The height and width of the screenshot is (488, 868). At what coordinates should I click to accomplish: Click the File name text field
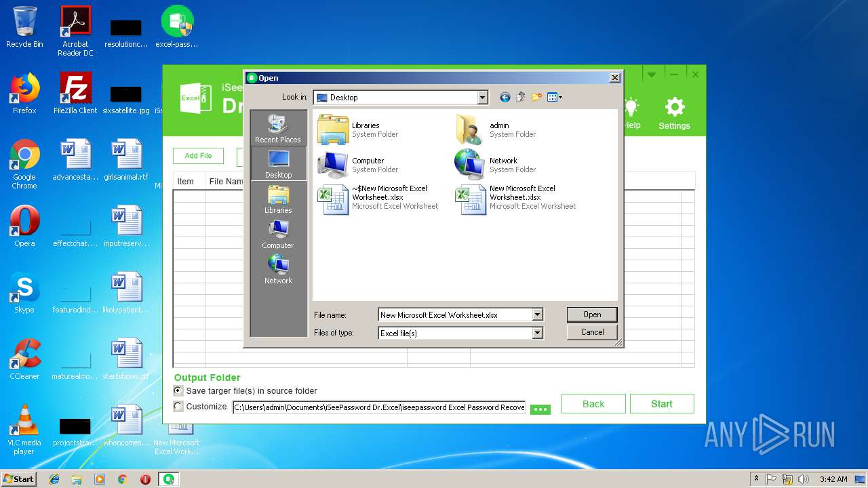click(x=455, y=314)
